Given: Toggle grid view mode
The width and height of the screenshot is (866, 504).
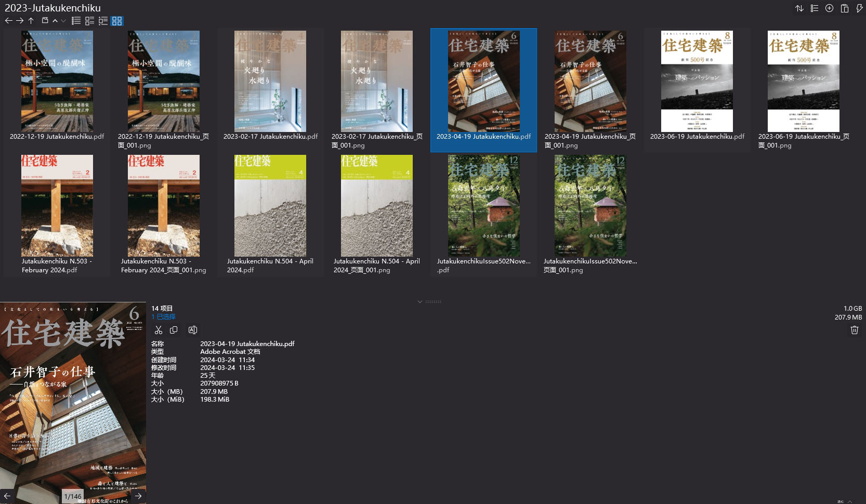Looking at the screenshot, I should coord(116,21).
